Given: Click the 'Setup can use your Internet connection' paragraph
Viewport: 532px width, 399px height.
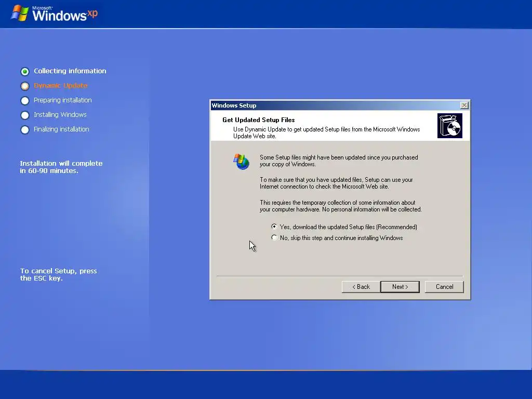Looking at the screenshot, I should click(336, 183).
